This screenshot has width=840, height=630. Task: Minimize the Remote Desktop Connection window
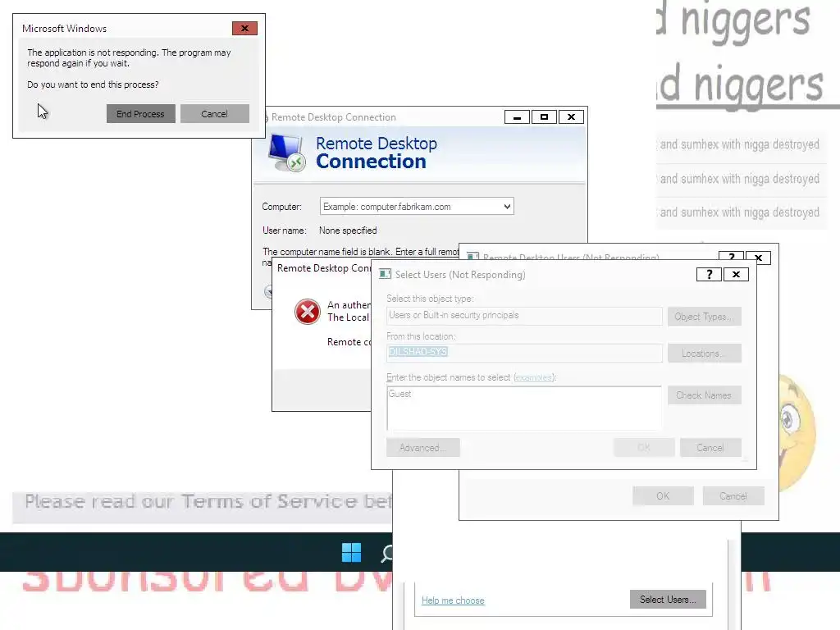[517, 116]
